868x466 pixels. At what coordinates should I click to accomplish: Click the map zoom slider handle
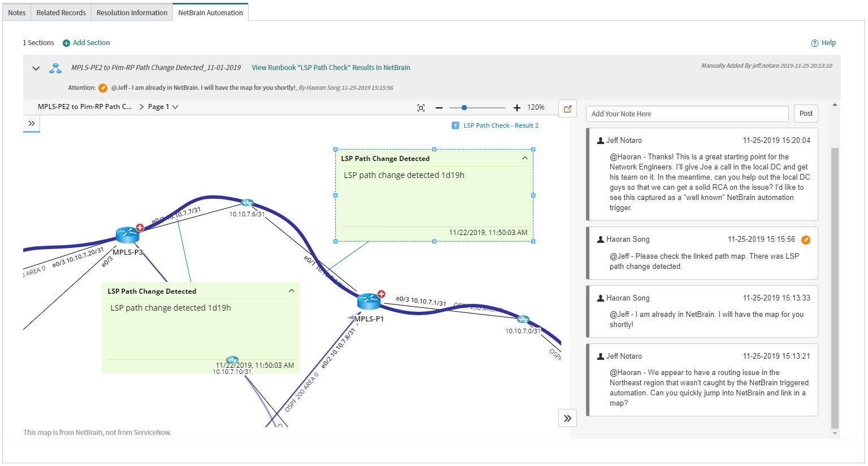[464, 107]
